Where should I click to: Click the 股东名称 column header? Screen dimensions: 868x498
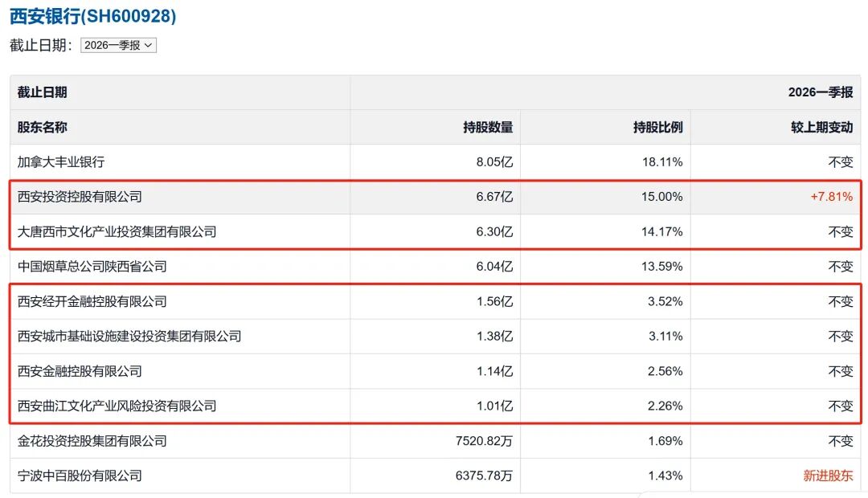pyautogui.click(x=42, y=127)
